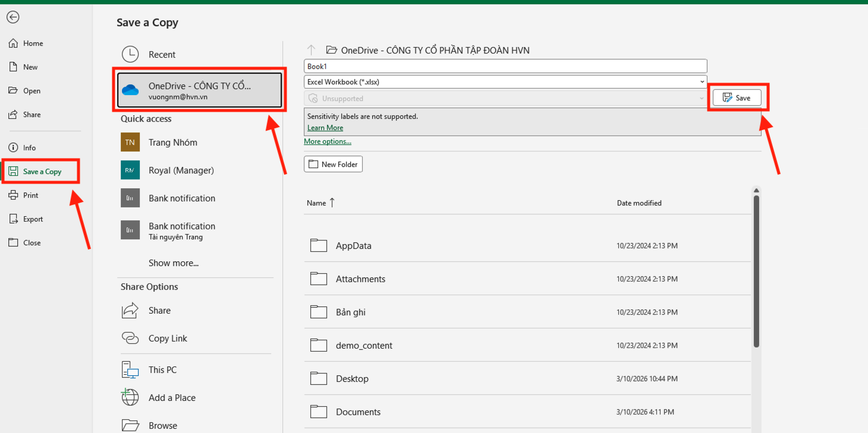Click the Learn More link
The image size is (868, 433).
[325, 127]
